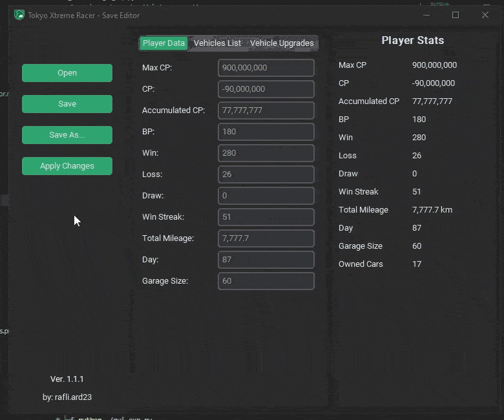Viewport: 504px width, 420px height.
Task: Click the window title Tokyo Xtreme Racer - Save Editor
Action: pos(83,16)
